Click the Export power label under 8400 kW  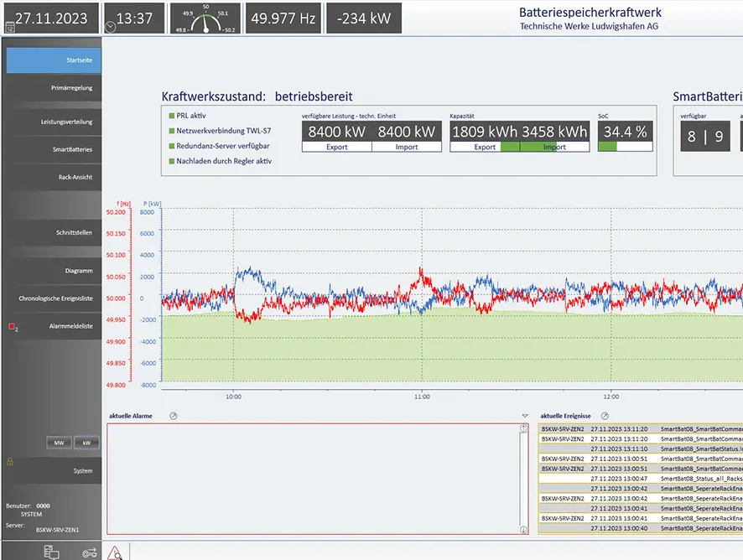tap(337, 147)
